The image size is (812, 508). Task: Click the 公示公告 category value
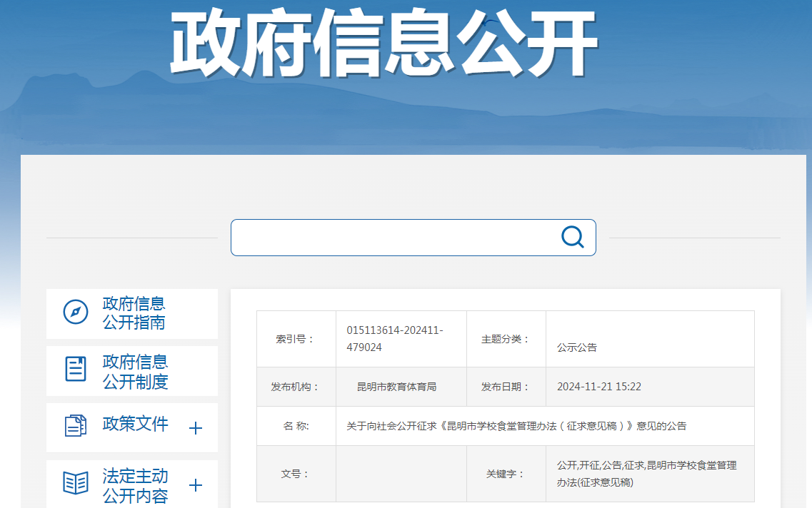click(577, 347)
